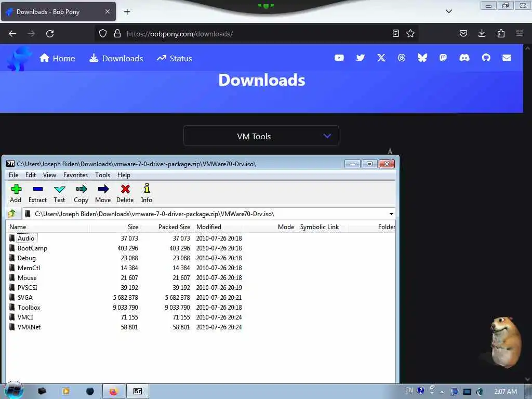Open the VM Tools dropdown
The height and width of the screenshot is (399, 532).
click(261, 136)
